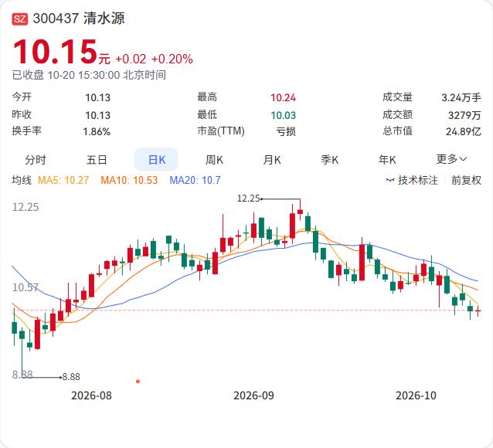Toggle 技术标注 technical annotations
Screen dimensions: 493x448
(417, 180)
